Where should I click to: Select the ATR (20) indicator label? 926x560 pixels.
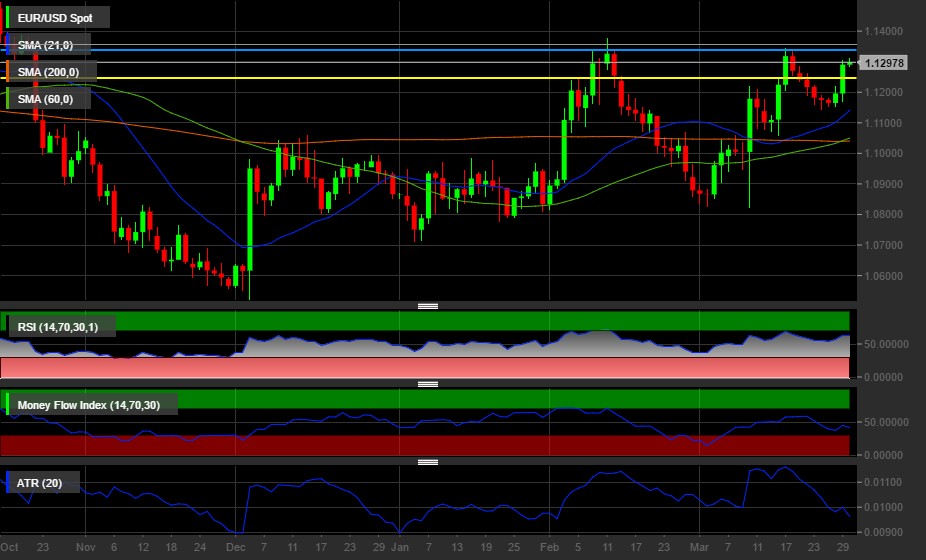pos(42,483)
